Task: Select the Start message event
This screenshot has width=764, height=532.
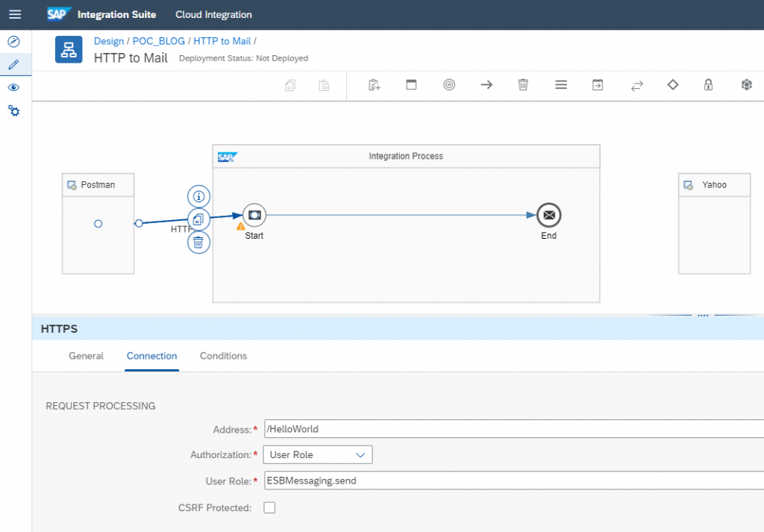Action: point(254,215)
